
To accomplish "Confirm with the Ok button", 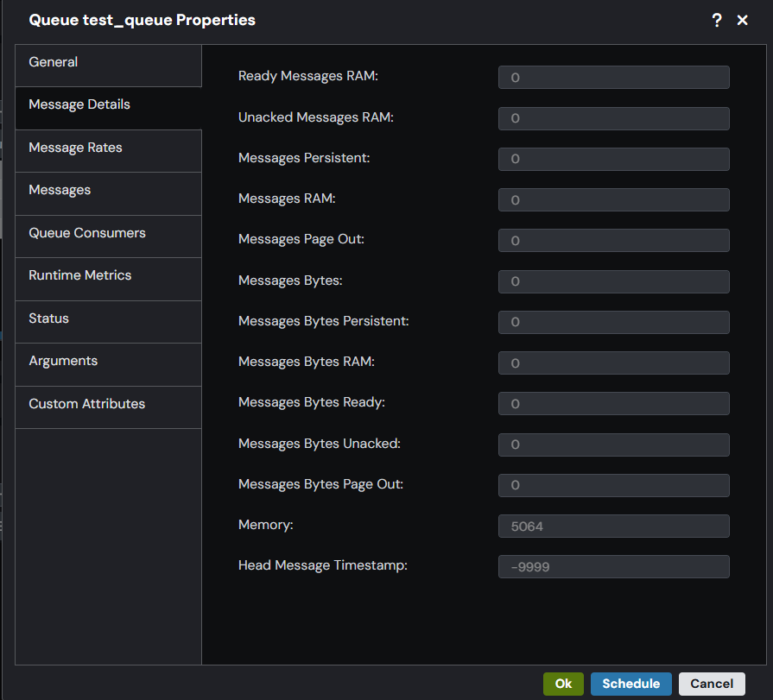I will point(563,684).
